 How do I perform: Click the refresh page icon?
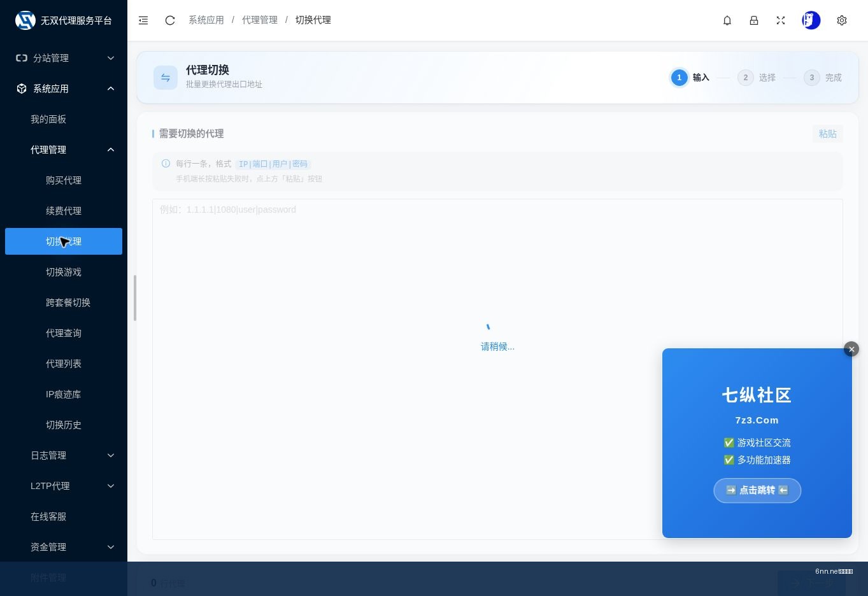coord(170,20)
